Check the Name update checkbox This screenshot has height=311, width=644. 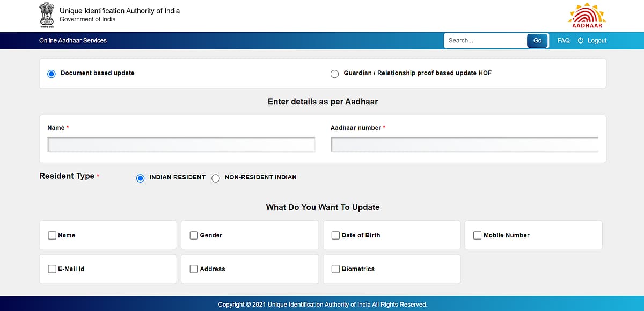(52, 235)
